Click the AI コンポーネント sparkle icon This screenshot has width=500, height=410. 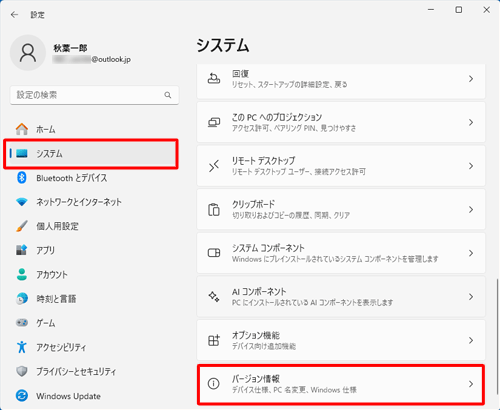click(214, 297)
